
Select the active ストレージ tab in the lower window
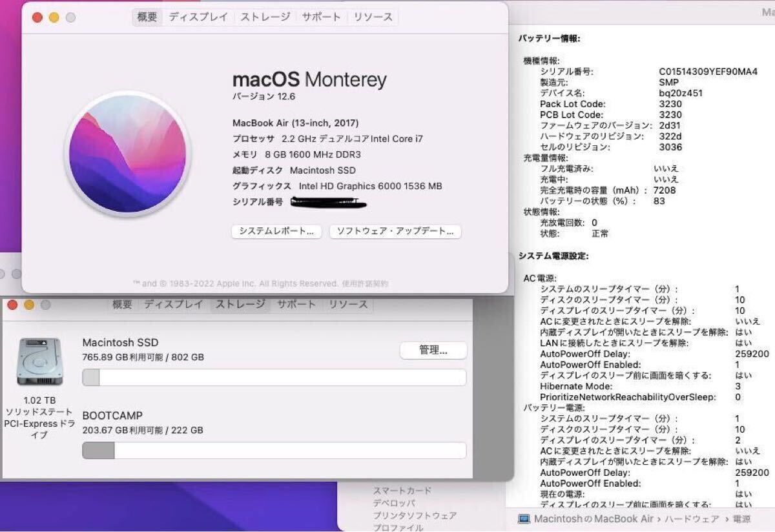pos(240,304)
